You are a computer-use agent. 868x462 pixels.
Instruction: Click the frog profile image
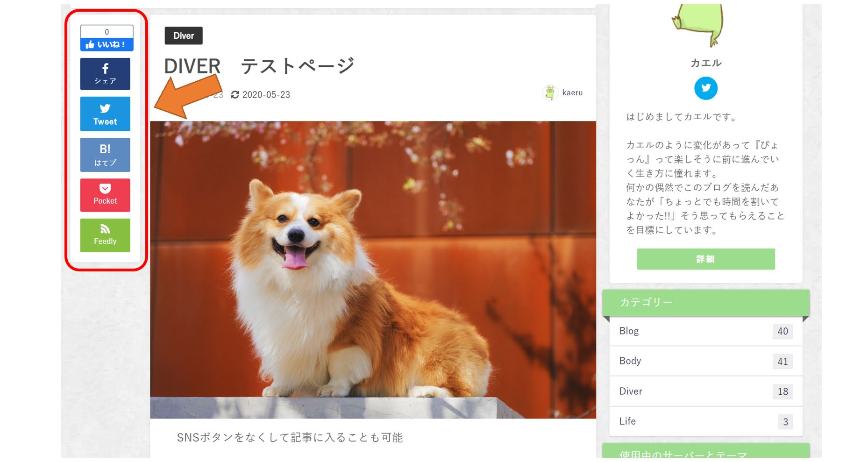click(698, 23)
